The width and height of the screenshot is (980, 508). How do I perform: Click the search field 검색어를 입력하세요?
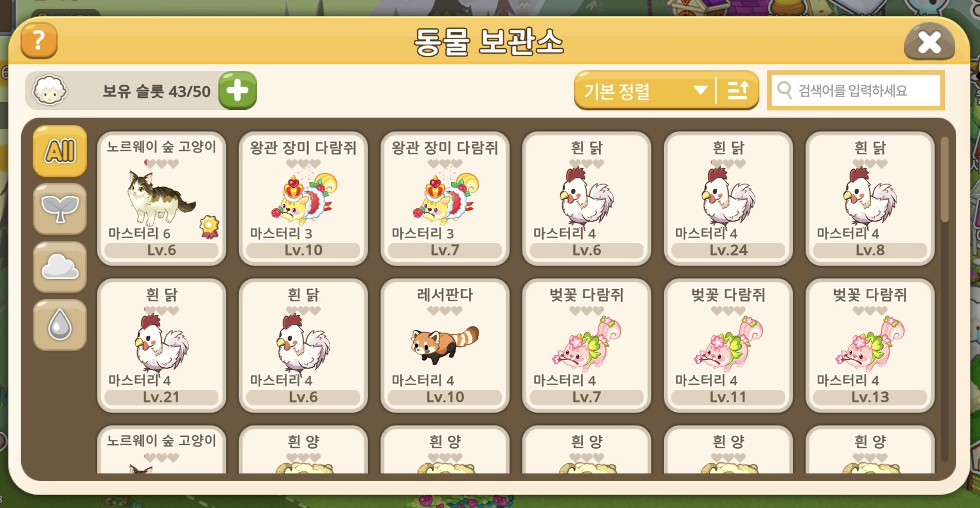(x=855, y=90)
